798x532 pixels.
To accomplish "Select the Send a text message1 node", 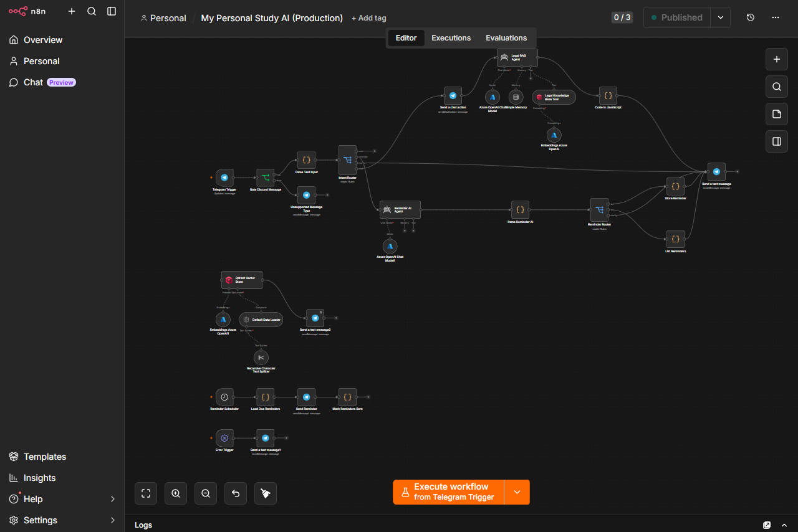I will point(266,438).
